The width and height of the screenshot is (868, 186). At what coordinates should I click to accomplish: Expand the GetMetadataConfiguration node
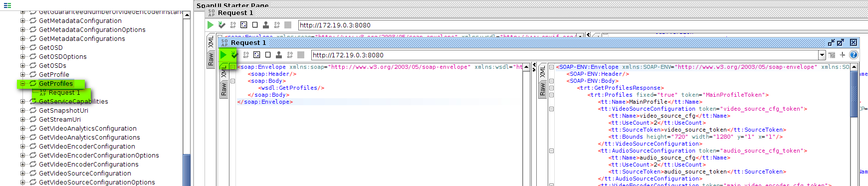tap(22, 21)
